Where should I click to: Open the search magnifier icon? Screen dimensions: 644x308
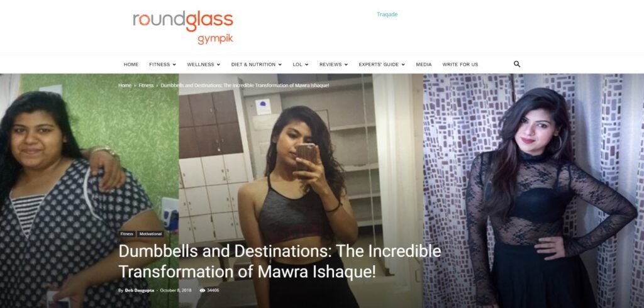click(517, 64)
